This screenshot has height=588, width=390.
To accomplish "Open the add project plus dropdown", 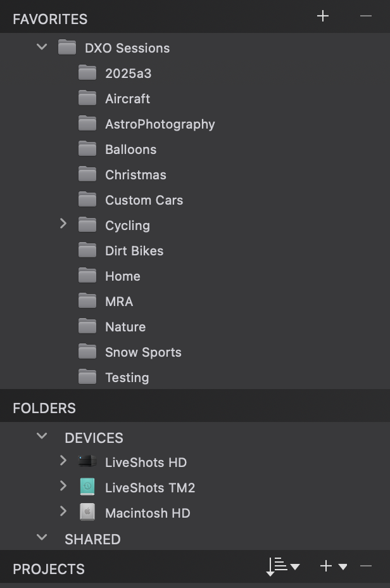I will [333, 566].
